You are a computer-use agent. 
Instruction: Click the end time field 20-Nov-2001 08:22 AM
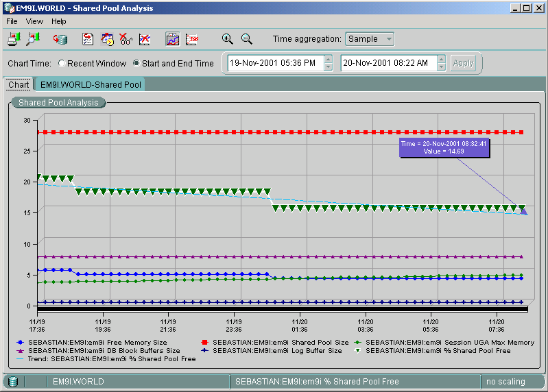coord(389,63)
